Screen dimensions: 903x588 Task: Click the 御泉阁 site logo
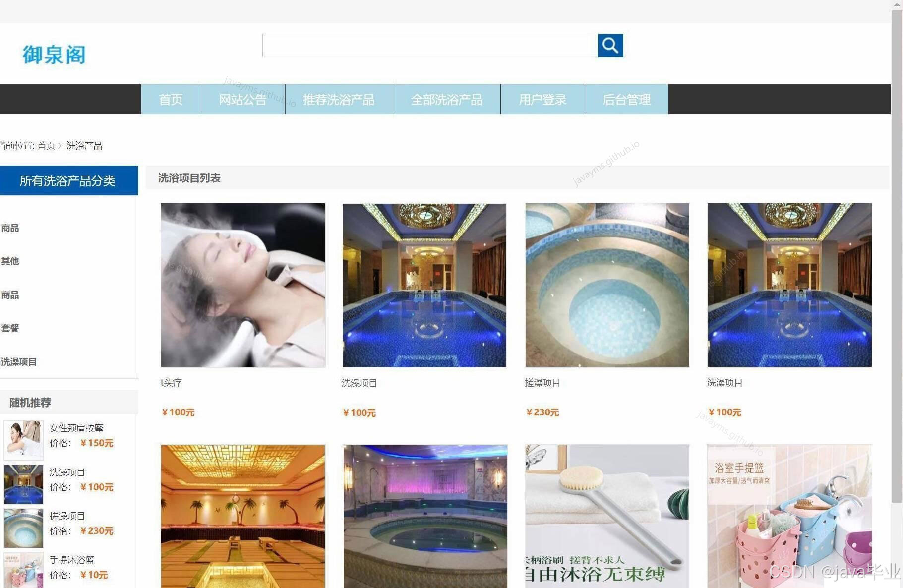54,54
